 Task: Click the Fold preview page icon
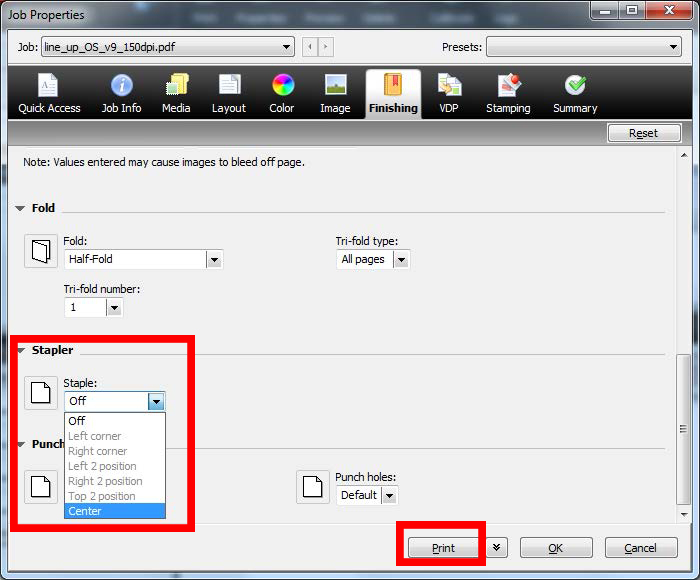[41, 251]
